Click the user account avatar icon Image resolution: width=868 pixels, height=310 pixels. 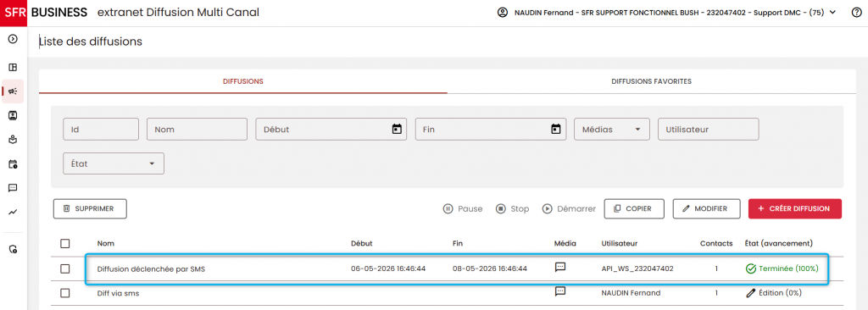tap(503, 12)
